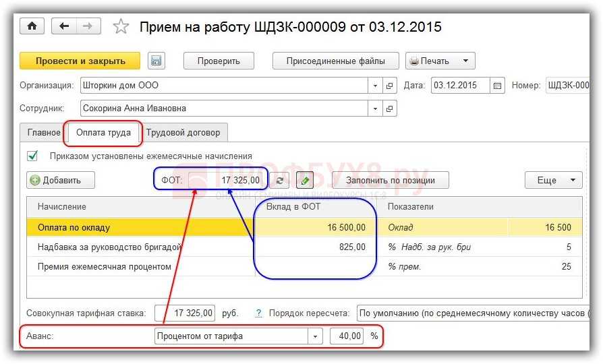Click Сотрудник field Сокорина Анна Ивановна
Viewport: 603px width, 364px height.
pyautogui.click(x=224, y=109)
